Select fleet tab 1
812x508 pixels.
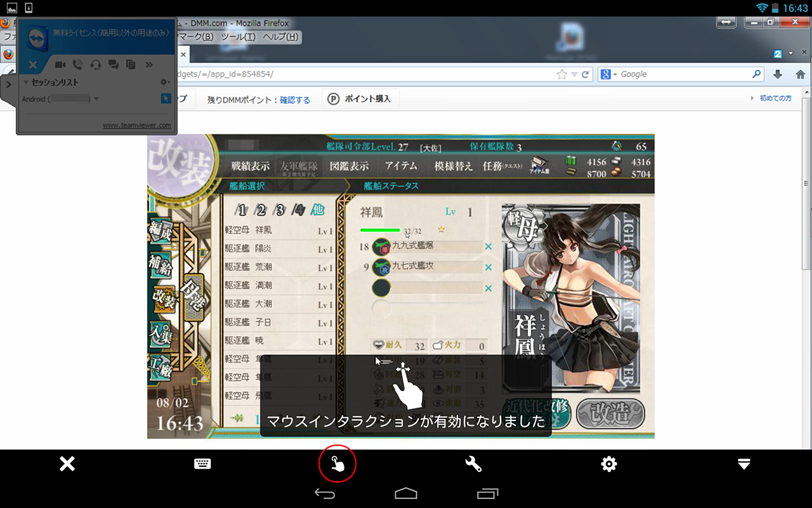(242, 211)
